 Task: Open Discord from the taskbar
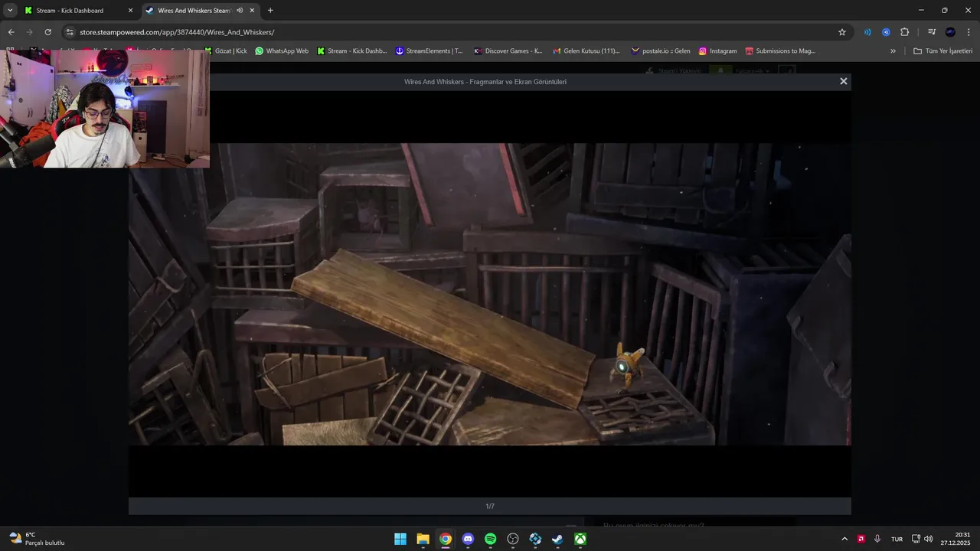(x=468, y=539)
